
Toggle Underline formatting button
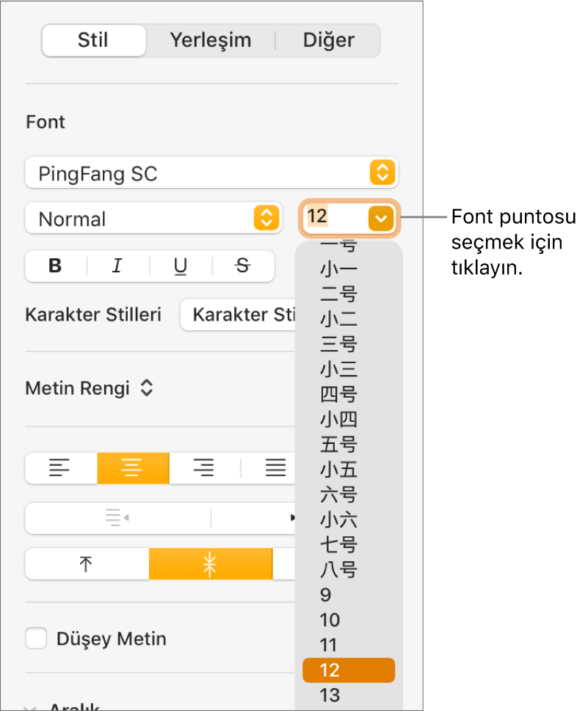[x=181, y=266]
